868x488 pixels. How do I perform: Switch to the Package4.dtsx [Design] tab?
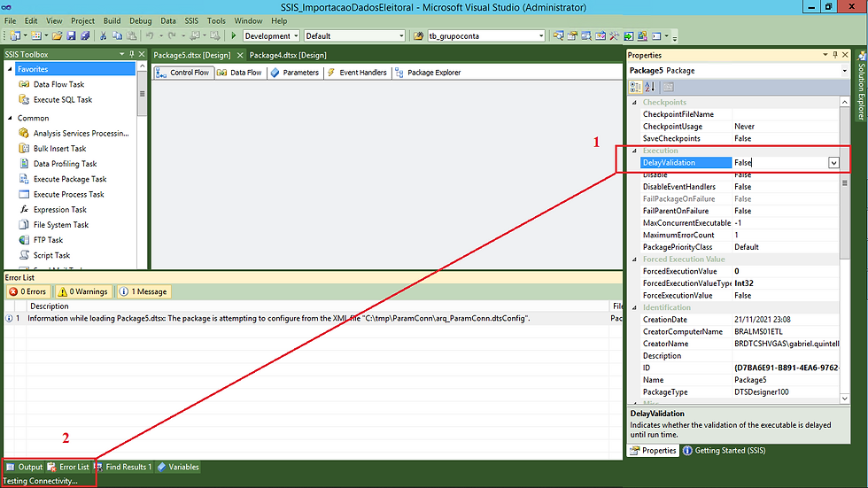point(288,55)
